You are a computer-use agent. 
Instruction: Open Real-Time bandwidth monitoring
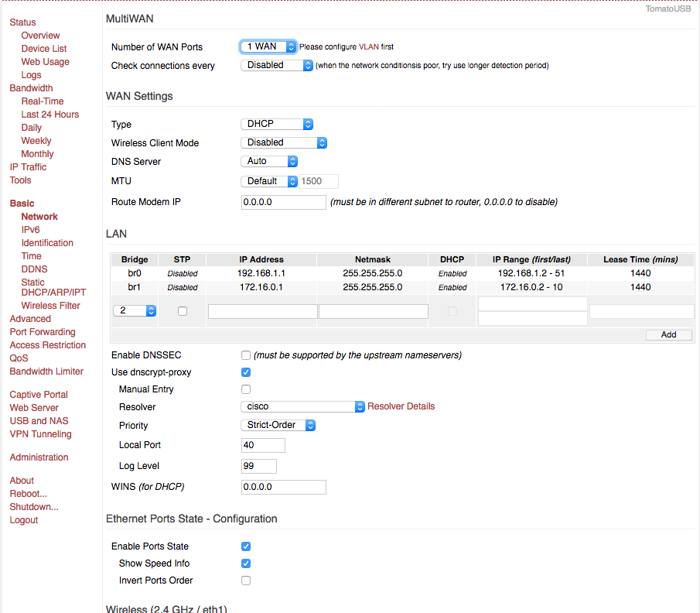[x=43, y=101]
